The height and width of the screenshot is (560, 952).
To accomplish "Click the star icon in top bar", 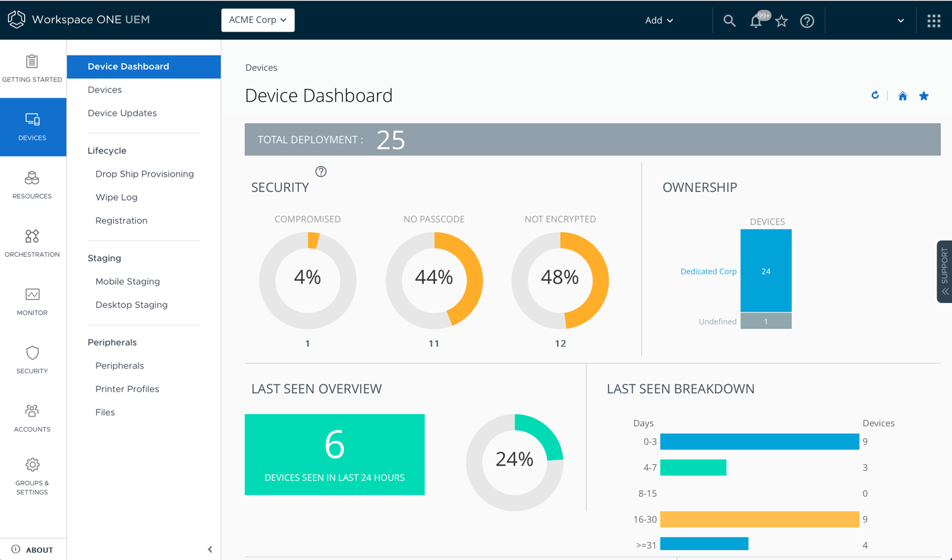I will [781, 21].
